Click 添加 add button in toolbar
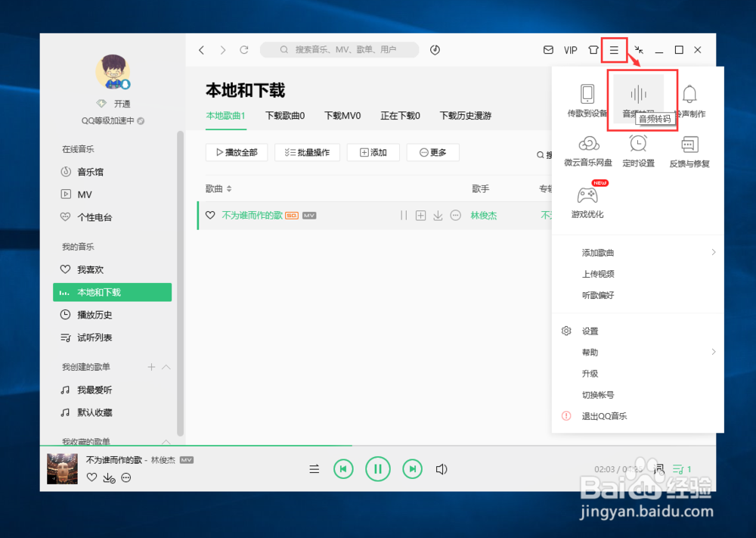This screenshot has height=538, width=756. [373, 153]
